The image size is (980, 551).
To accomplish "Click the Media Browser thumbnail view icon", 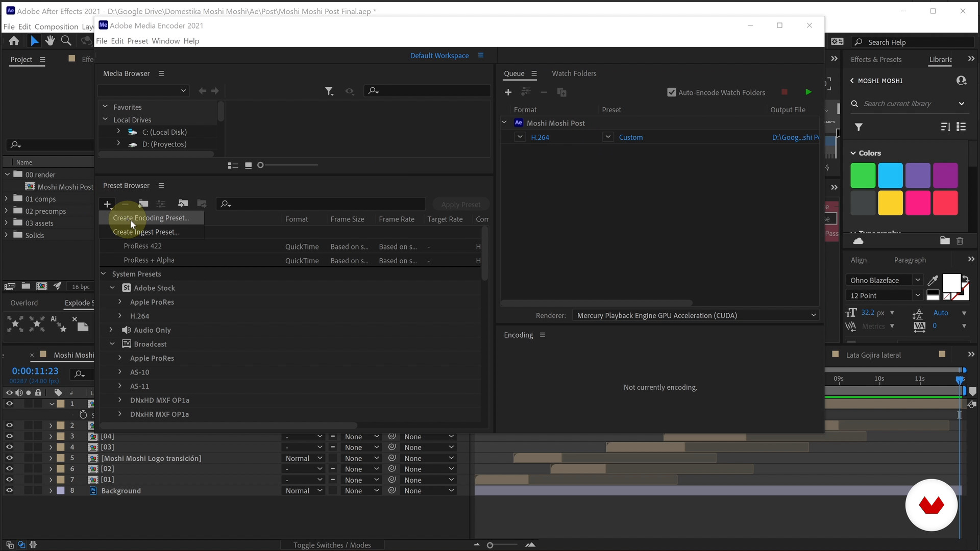I will tap(249, 165).
